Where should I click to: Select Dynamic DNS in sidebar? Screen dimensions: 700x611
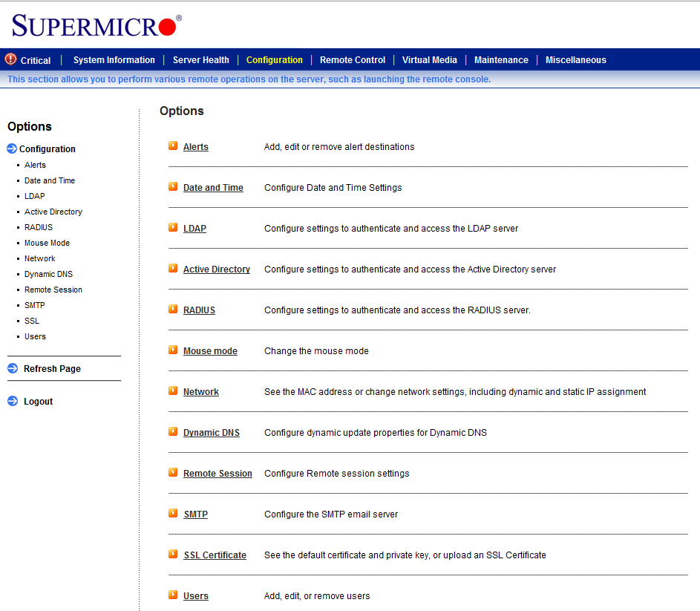tap(49, 274)
